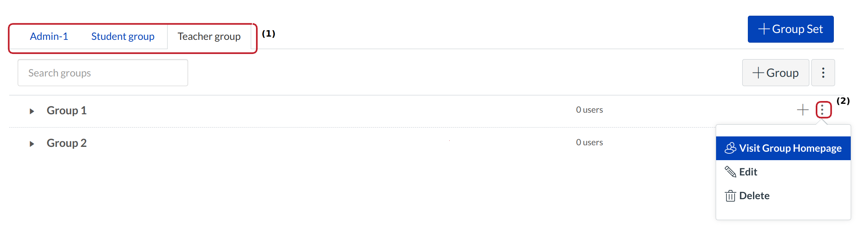Select the Teacher group tab
Screen dimensions: 868x235
click(x=209, y=37)
